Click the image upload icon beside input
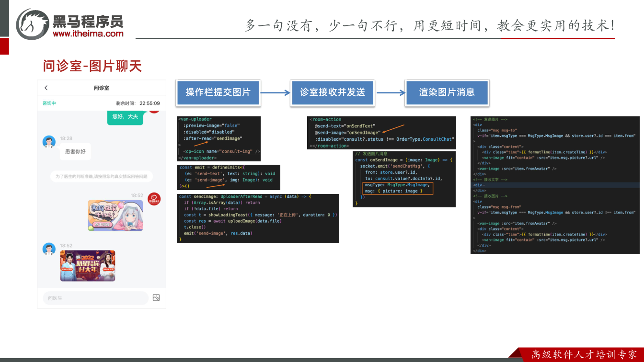The width and height of the screenshot is (644, 362). 156,298
